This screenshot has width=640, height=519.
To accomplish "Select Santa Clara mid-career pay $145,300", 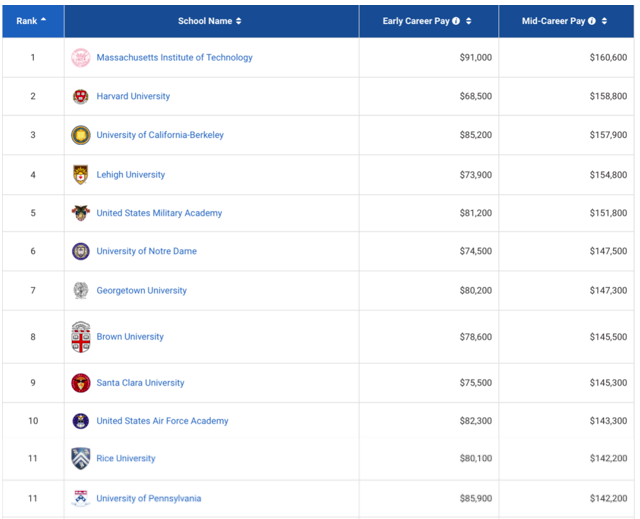I will tap(566, 383).
